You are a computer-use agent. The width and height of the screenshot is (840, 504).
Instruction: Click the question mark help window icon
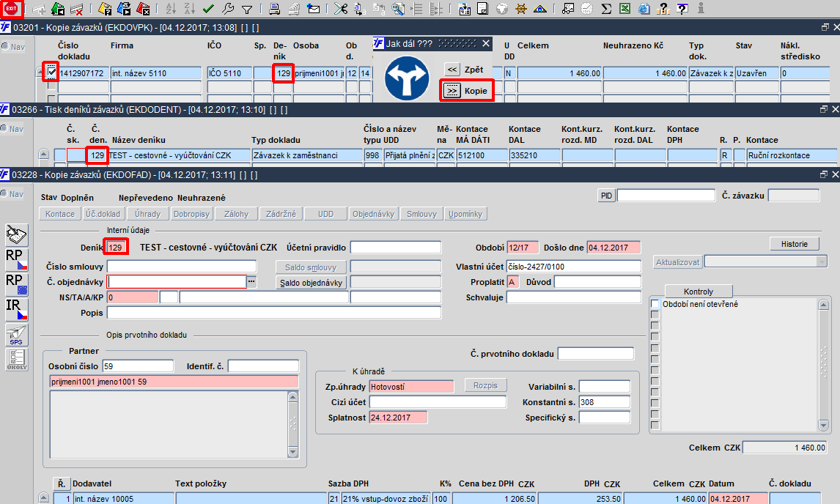click(682, 9)
